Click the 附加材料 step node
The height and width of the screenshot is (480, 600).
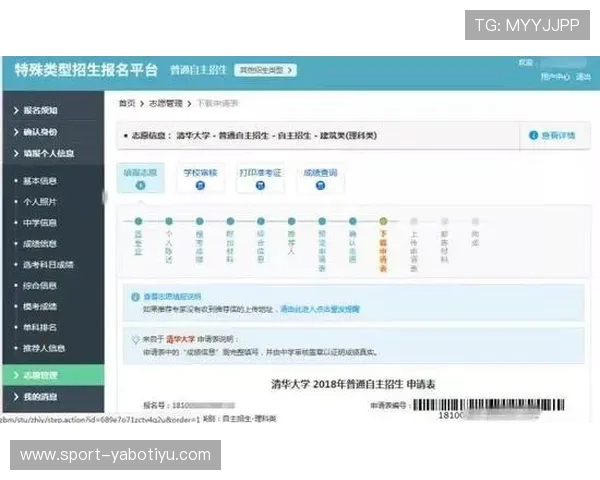coord(230,221)
